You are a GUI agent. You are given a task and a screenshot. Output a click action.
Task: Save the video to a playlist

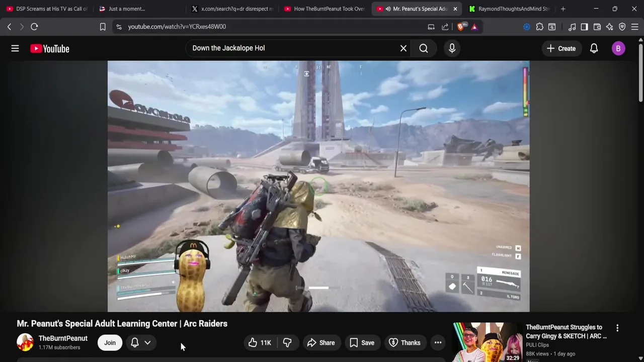tap(362, 343)
